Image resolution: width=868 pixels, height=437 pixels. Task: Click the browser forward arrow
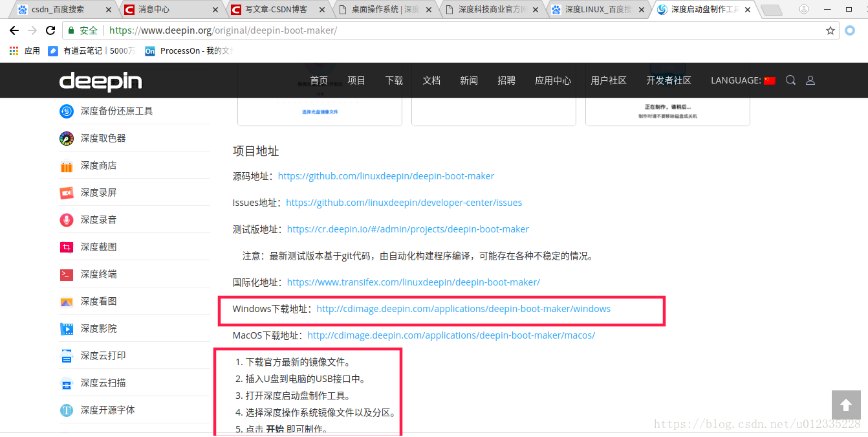point(32,30)
